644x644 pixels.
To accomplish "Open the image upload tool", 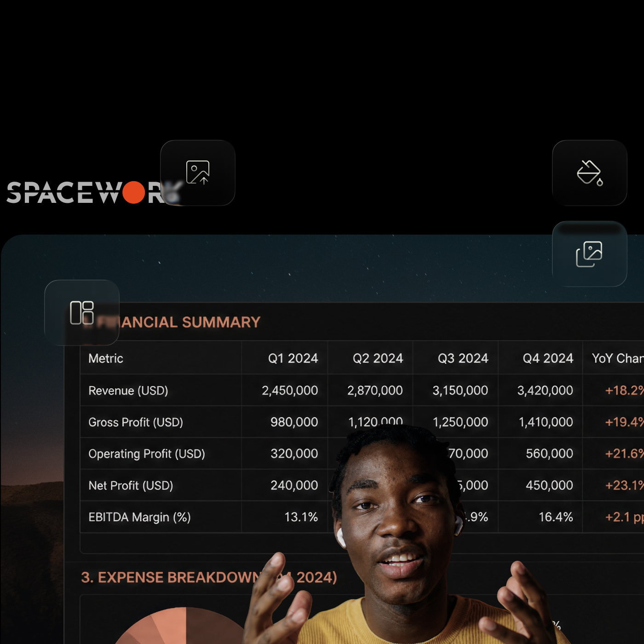I will [x=198, y=172].
